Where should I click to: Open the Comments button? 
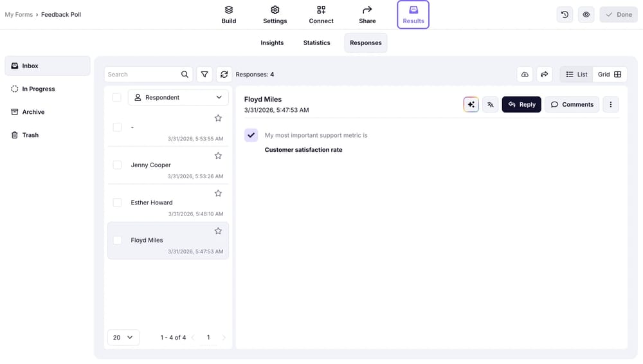[572, 104]
